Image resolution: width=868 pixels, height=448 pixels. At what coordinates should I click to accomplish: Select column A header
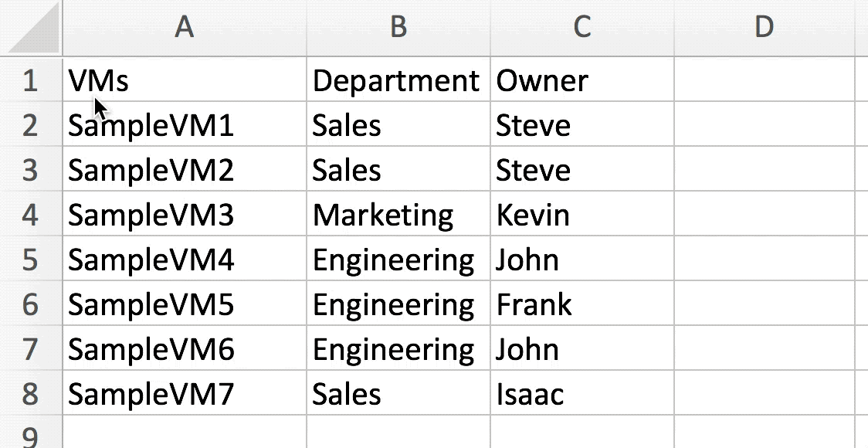(184, 28)
